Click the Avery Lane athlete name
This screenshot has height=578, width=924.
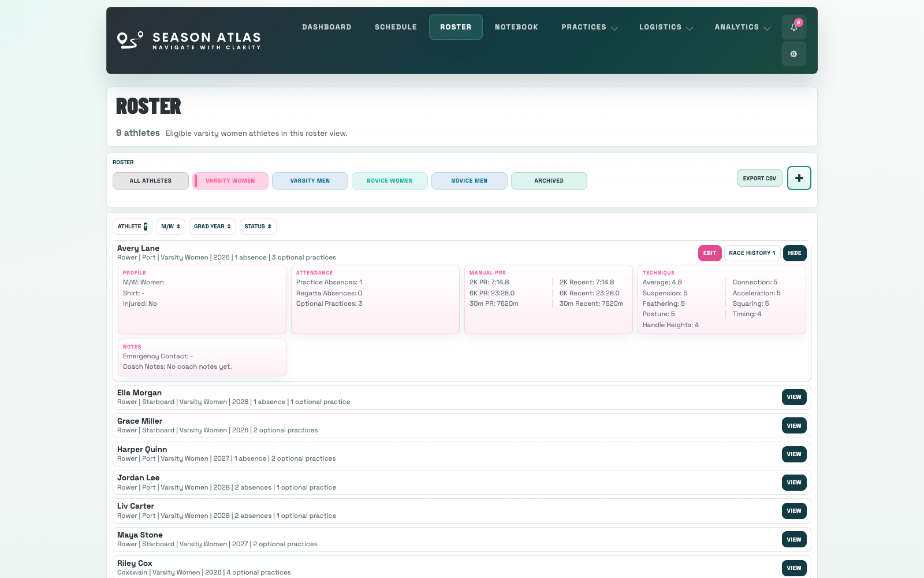coord(138,249)
